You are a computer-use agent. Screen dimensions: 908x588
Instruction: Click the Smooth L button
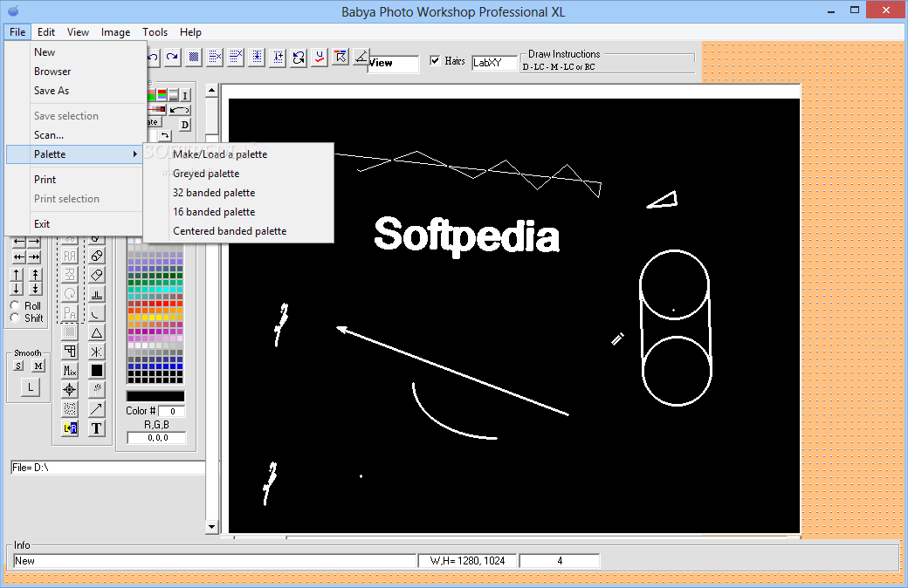(31, 387)
